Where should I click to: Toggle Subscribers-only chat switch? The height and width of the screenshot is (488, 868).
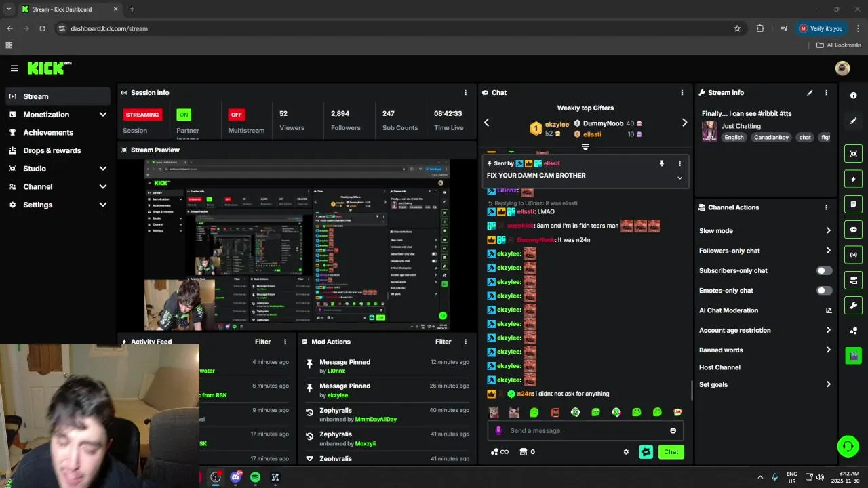(x=824, y=270)
